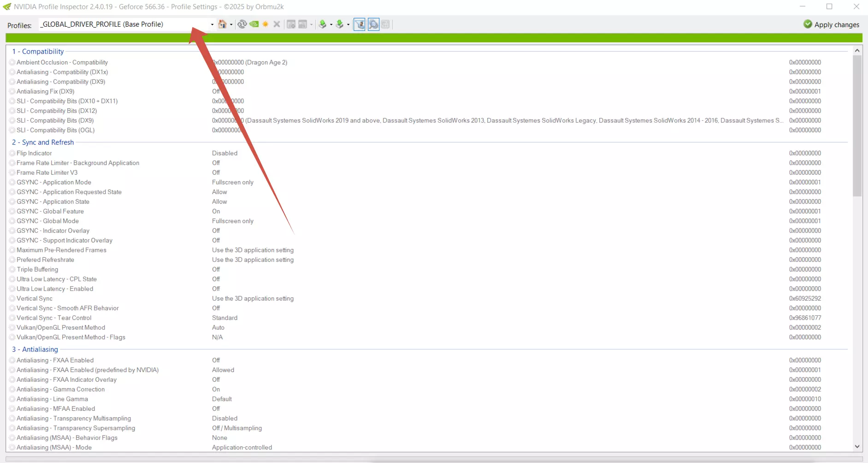Click the On value for GSYNC - Global Feature
The image size is (868, 463).
coord(216,212)
